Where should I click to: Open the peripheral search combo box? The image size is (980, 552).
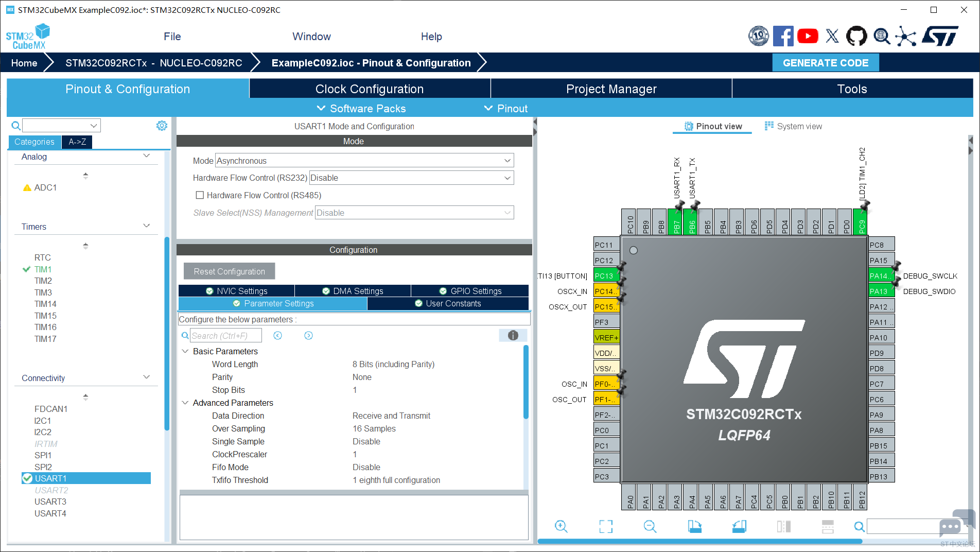[61, 126]
